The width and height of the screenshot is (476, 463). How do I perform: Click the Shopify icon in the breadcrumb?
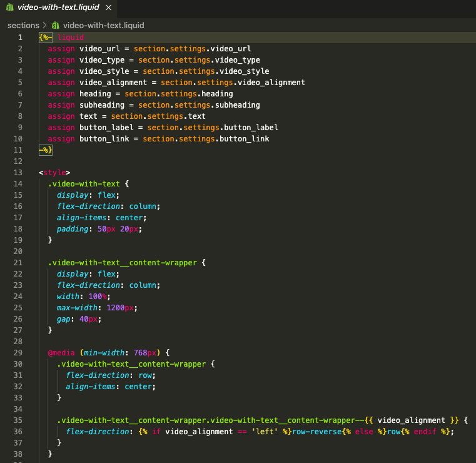pyautogui.click(x=55, y=26)
